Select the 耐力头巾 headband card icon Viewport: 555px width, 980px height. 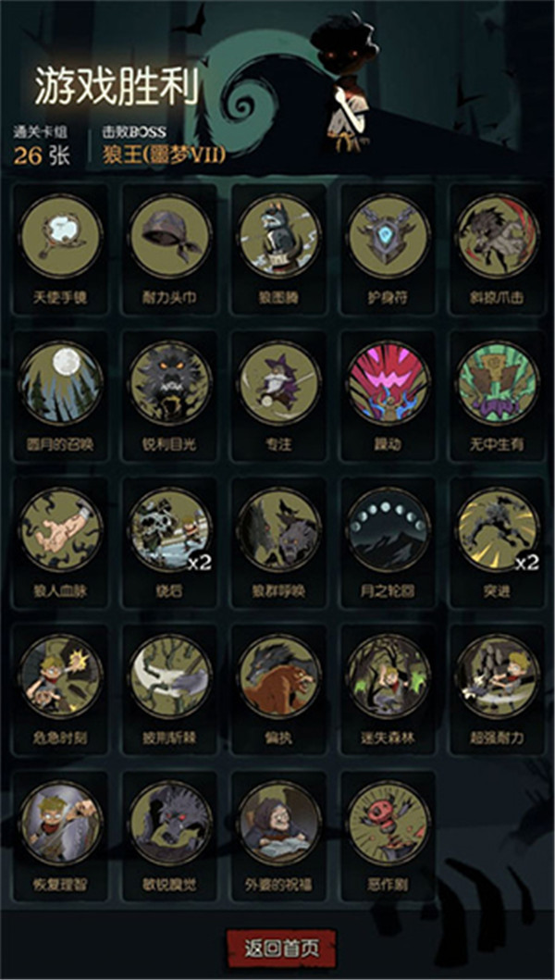pos(170,237)
